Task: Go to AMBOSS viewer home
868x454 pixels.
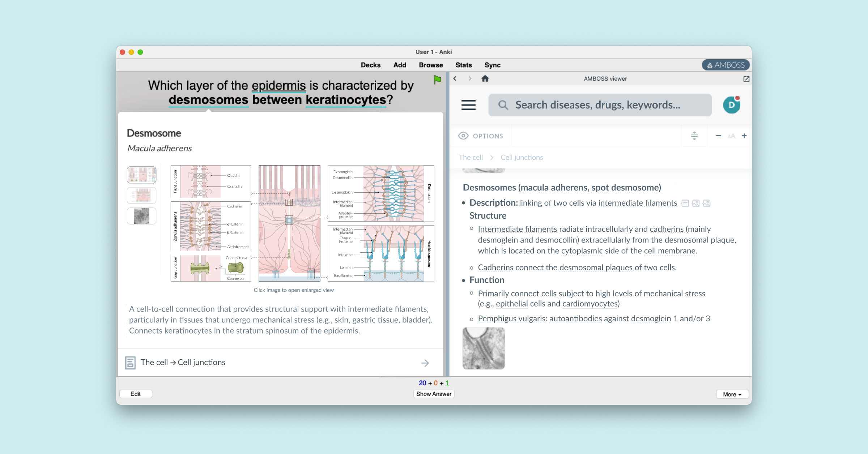Action: coord(485,78)
